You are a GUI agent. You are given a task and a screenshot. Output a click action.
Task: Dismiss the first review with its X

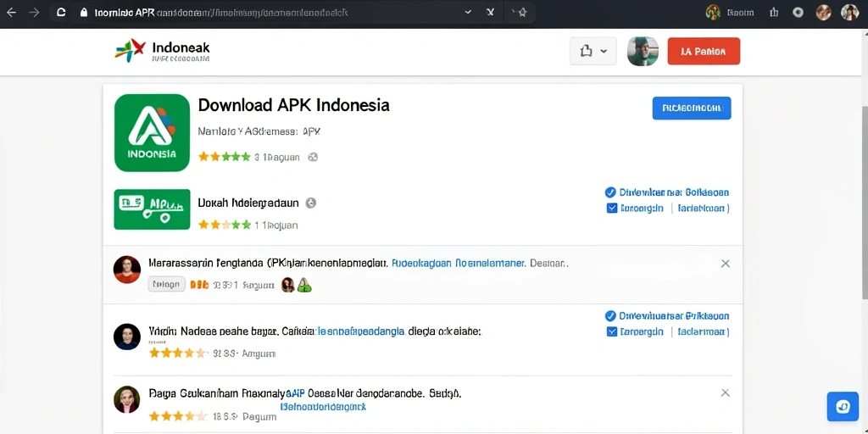726,264
